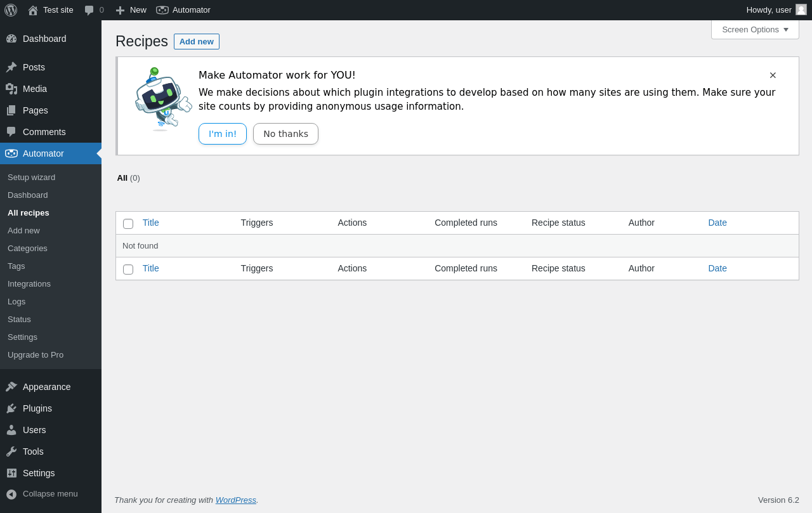Click the Posts pushpin icon in sidebar
Image resolution: width=812 pixels, height=513 pixels.
(x=11, y=67)
